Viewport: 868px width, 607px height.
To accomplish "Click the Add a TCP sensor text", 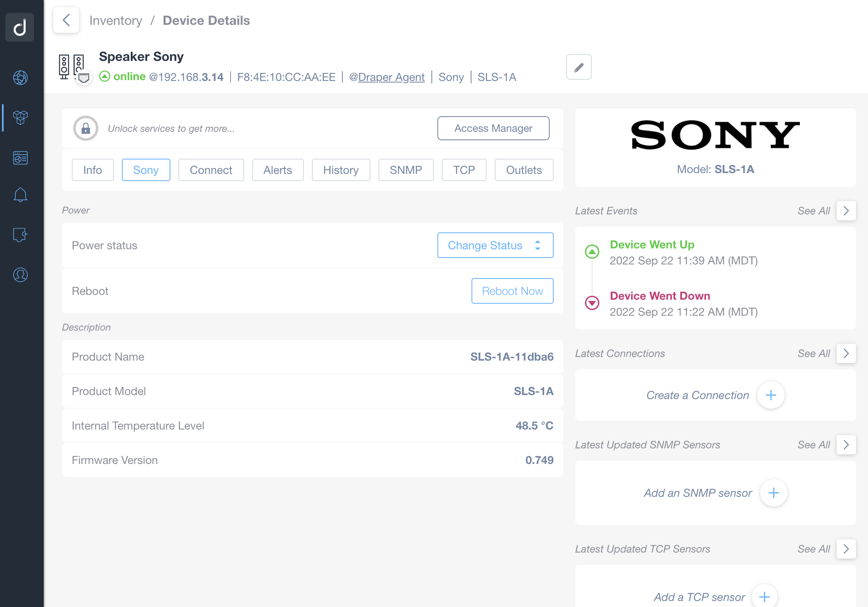I will [x=700, y=597].
